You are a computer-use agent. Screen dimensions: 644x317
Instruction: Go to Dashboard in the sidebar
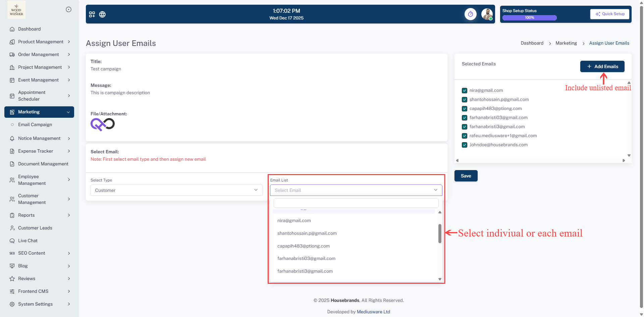click(29, 29)
